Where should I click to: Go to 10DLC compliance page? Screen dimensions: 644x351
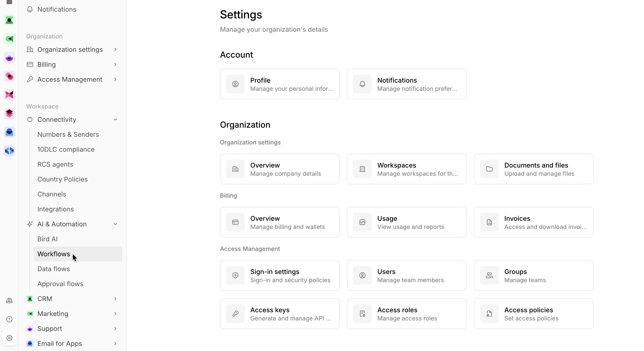pos(66,149)
